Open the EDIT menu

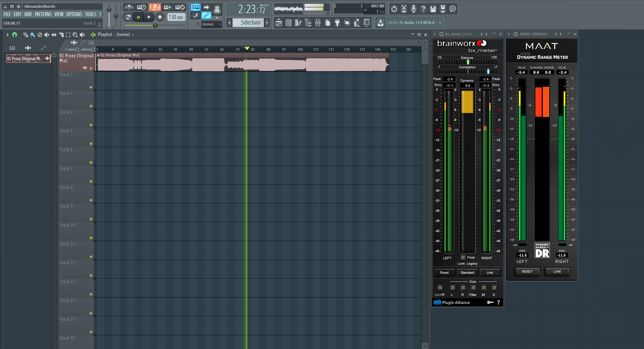tap(17, 14)
